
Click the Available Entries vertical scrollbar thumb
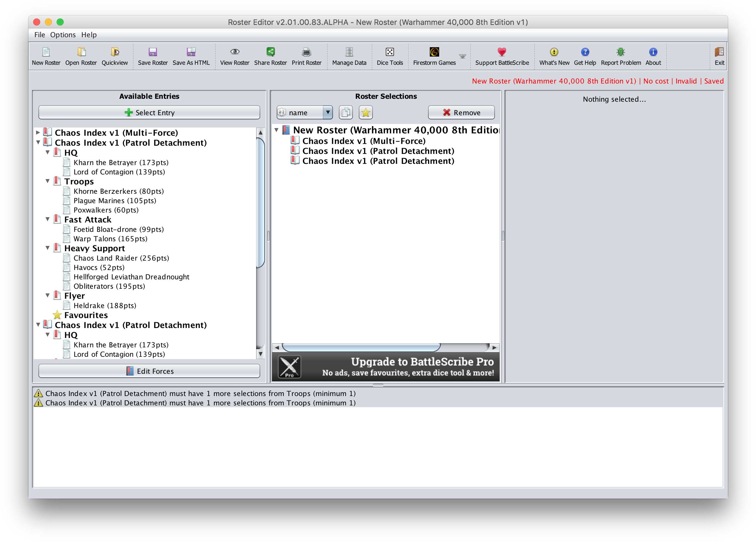260,203
